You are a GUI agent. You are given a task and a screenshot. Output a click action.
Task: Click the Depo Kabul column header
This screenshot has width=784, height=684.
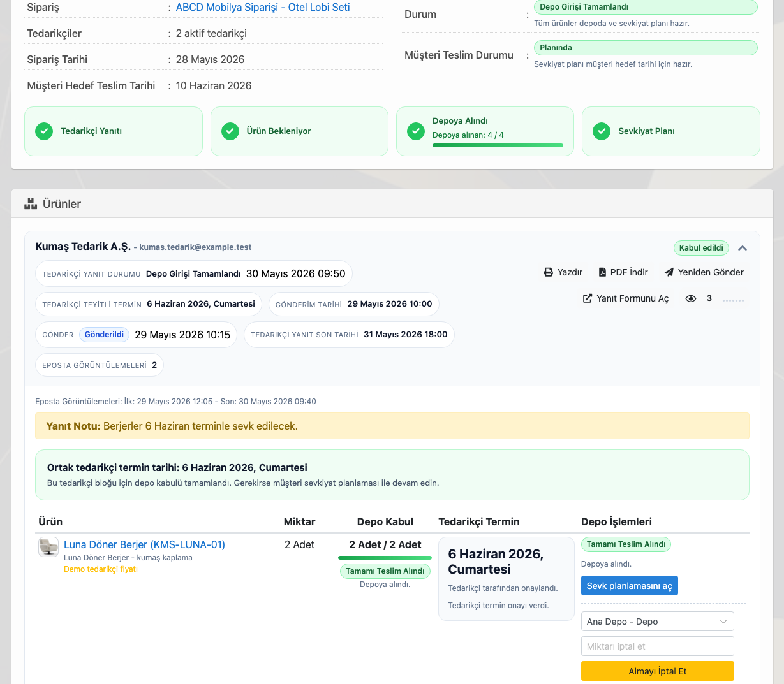tap(385, 521)
